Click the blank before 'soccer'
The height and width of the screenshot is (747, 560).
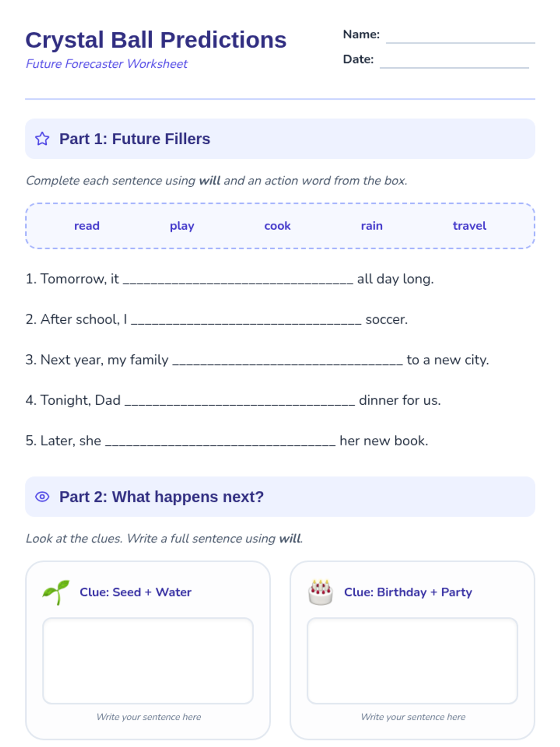(x=246, y=320)
